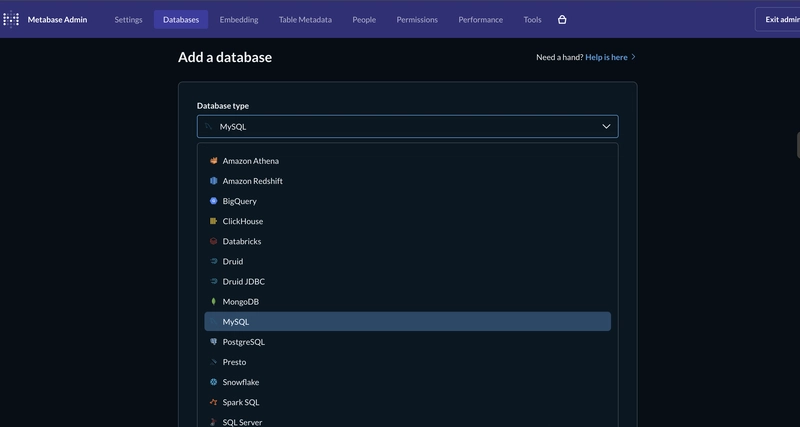Click the PostgreSQL icon
Viewport: 800px width, 427px height.
213,342
